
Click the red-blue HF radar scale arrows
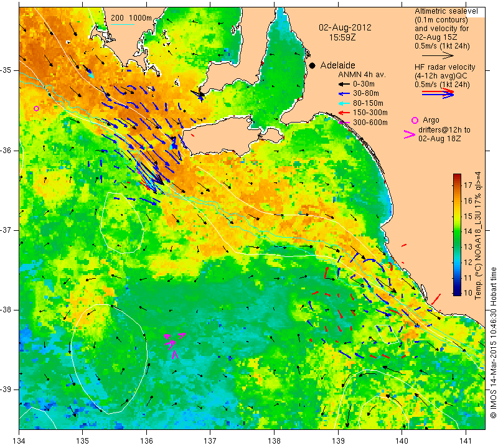pyautogui.click(x=438, y=93)
